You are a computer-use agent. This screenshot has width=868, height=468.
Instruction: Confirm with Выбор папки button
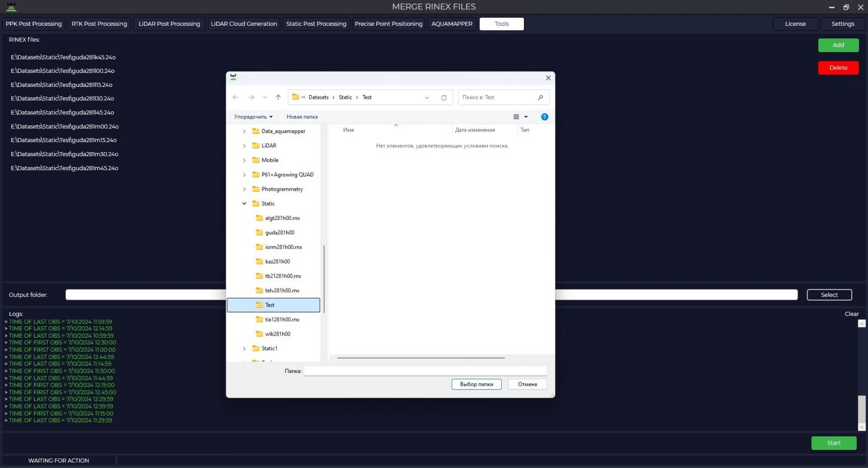(x=476, y=384)
